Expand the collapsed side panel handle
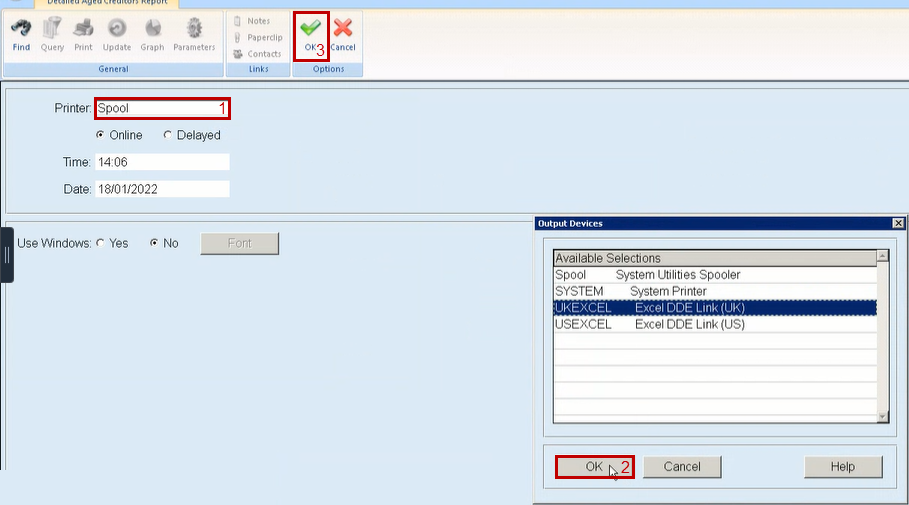Screen dimensions: 909x505 pyautogui.click(x=6, y=255)
